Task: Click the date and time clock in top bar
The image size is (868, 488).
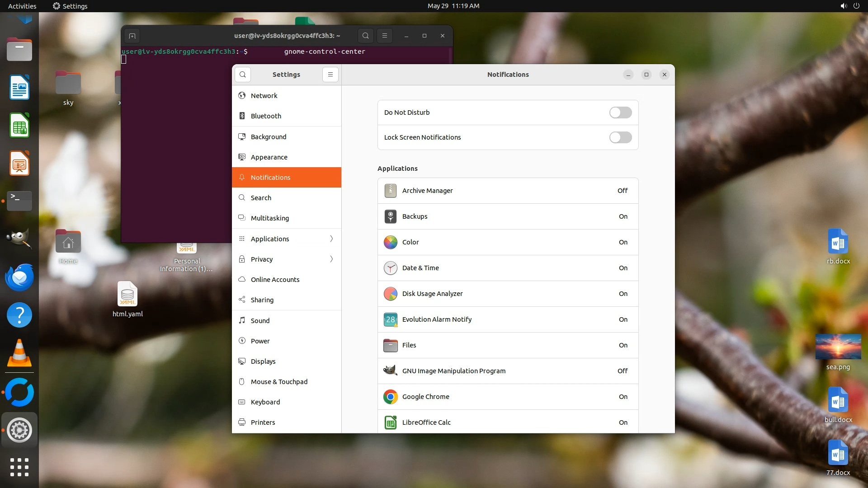Action: [453, 6]
